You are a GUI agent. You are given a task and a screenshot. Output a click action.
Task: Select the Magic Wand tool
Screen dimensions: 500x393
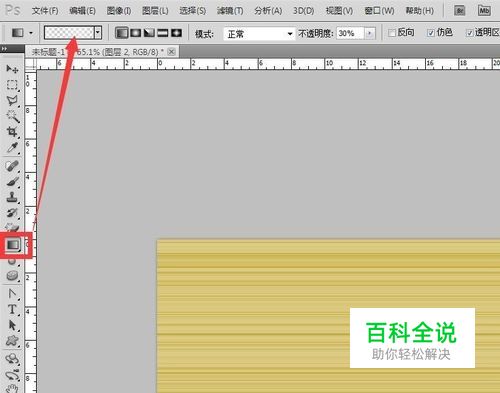coord(12,116)
